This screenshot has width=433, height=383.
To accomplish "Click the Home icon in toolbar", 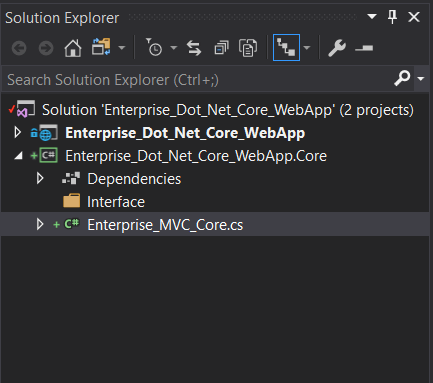I will pos(73,48).
